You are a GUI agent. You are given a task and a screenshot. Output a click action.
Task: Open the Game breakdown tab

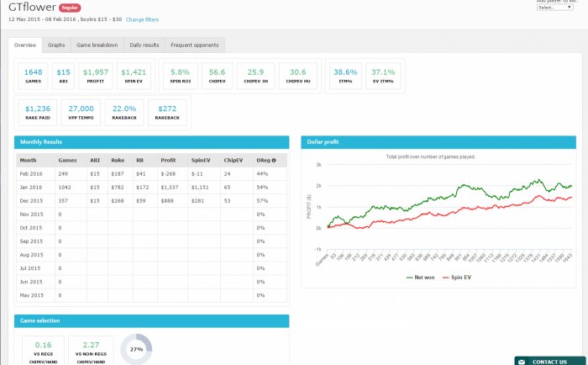(x=98, y=45)
